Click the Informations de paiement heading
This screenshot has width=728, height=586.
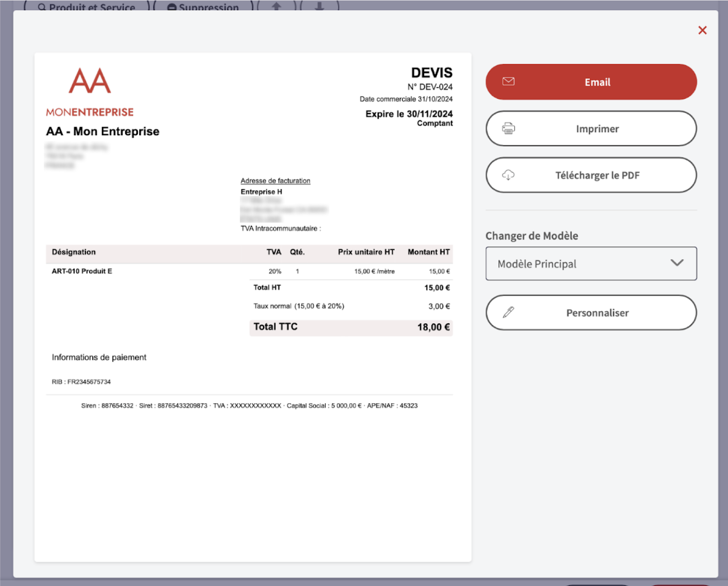tap(99, 357)
